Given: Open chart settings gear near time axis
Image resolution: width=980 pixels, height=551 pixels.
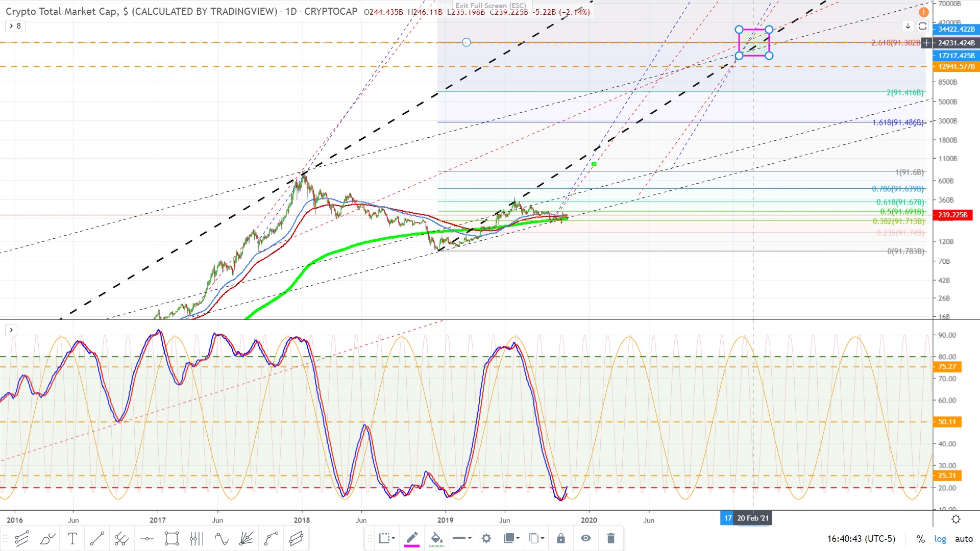Looking at the screenshot, I should 956,519.
